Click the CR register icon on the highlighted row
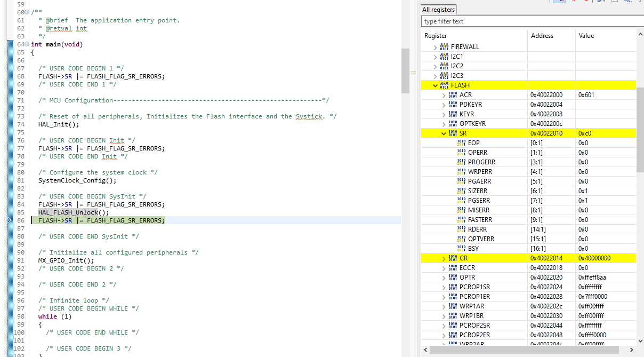Viewport: 644px width, 357px height. (x=452, y=258)
